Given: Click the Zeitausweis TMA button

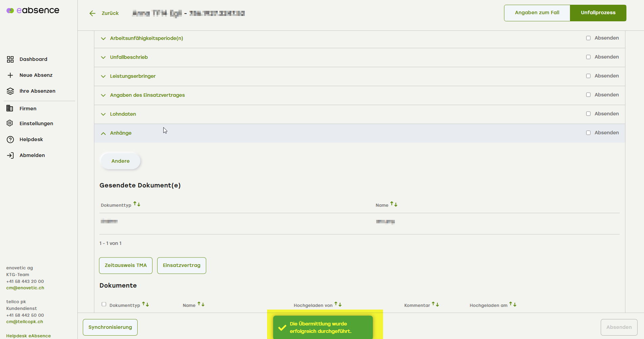Looking at the screenshot, I should (x=126, y=265).
